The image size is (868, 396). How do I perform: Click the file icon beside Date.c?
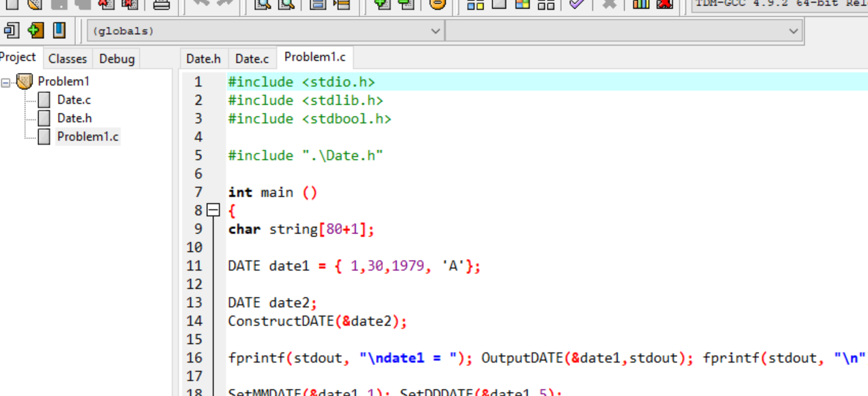44,100
